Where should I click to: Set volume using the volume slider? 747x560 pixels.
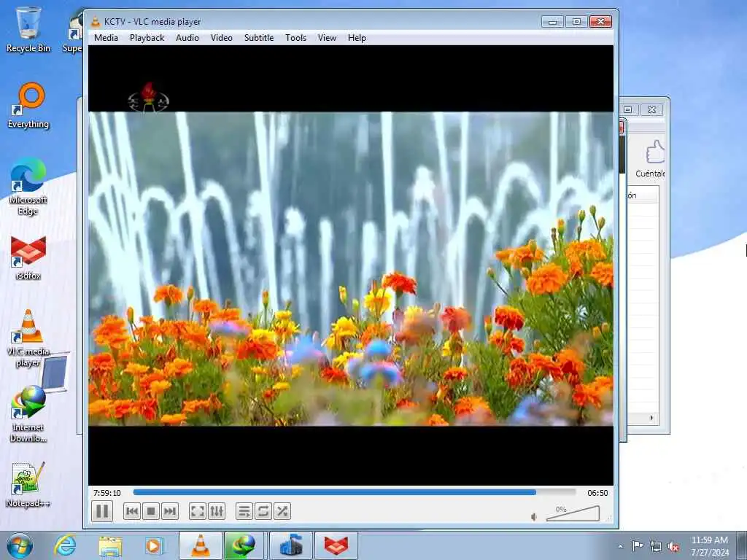(573, 513)
